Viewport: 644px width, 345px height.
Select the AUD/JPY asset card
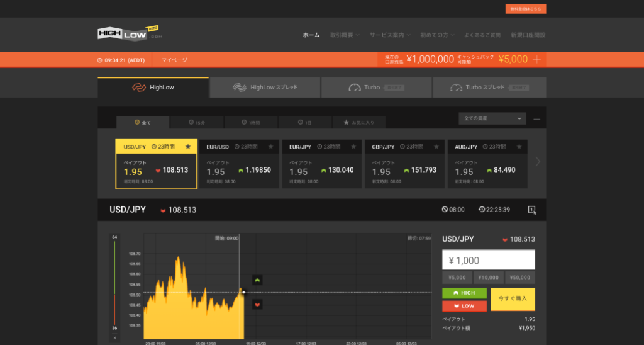[x=487, y=164]
